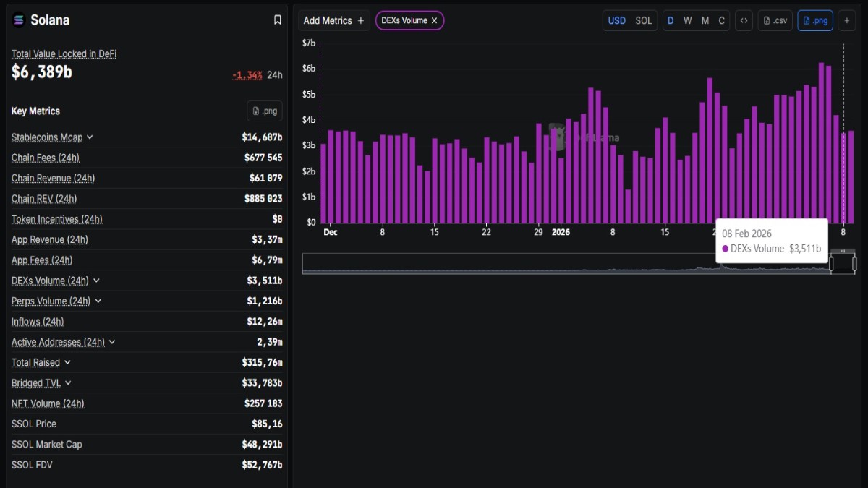Open the Perps Volume (24h) dropdown
The height and width of the screenshot is (488, 868).
(x=99, y=301)
